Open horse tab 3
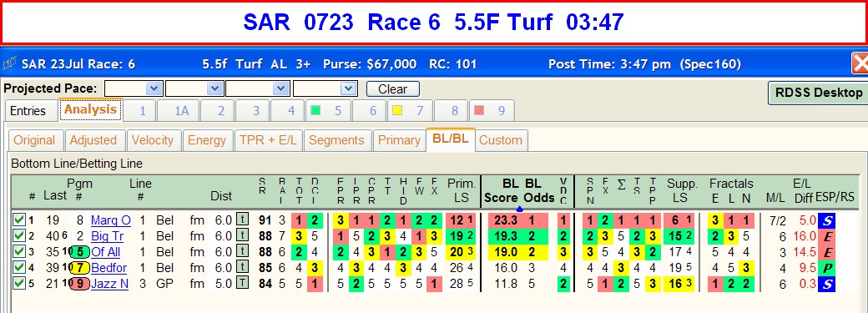868x313 pixels. (255, 111)
